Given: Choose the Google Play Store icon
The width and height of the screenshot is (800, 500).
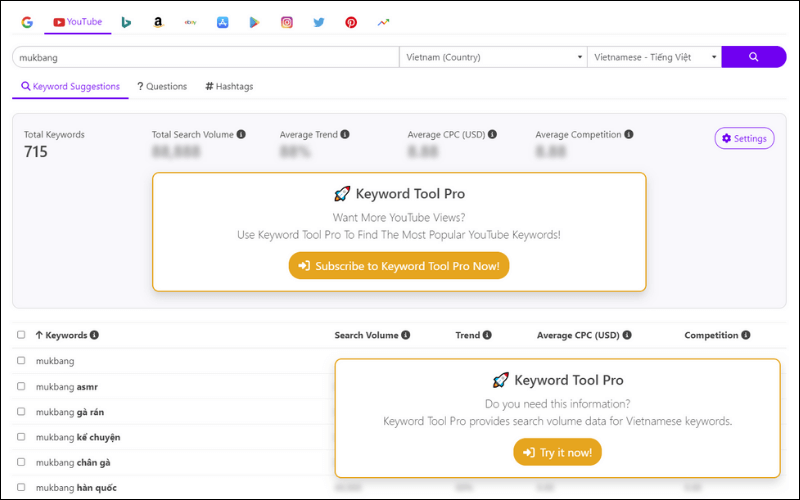Looking at the screenshot, I should pyautogui.click(x=255, y=22).
